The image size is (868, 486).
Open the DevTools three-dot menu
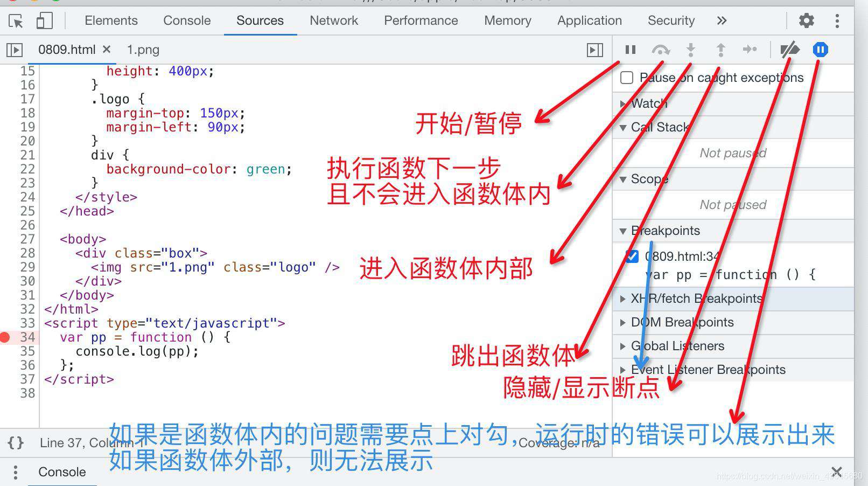tap(837, 21)
